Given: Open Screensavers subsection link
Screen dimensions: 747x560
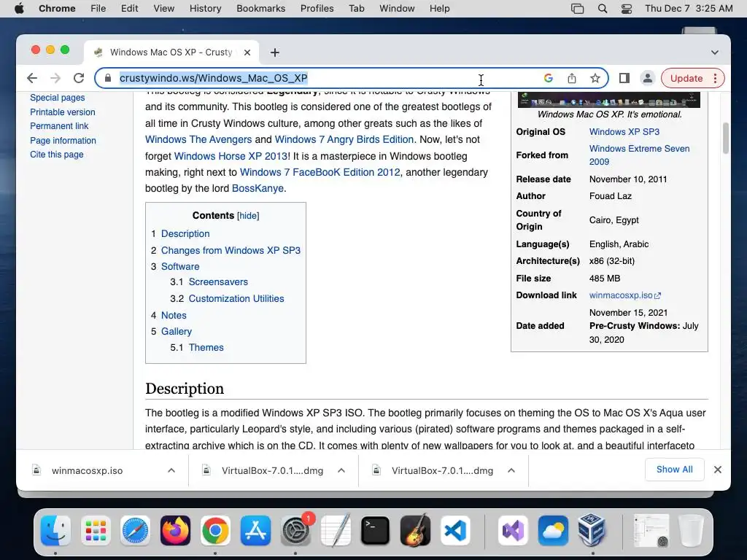Looking at the screenshot, I should coord(218,282).
